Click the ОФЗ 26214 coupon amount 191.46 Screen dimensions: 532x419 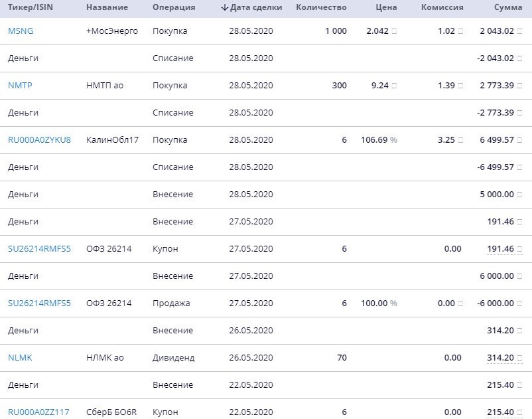500,248
